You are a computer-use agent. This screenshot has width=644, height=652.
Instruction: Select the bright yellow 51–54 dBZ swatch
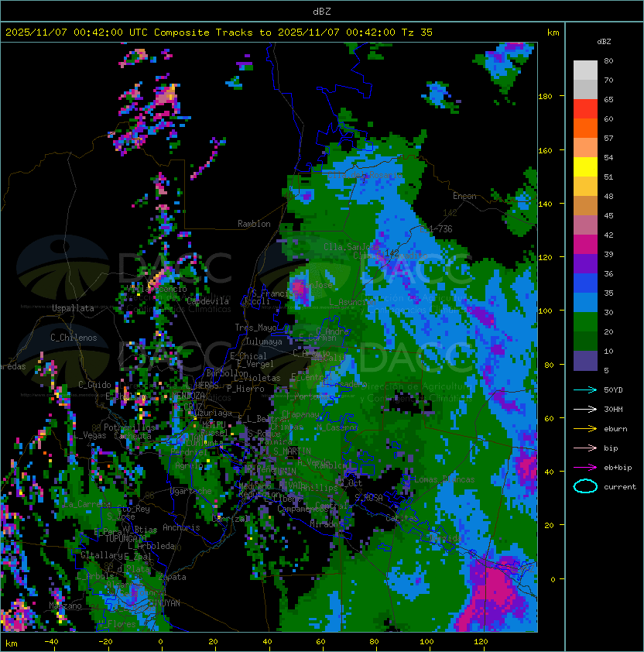tap(585, 166)
